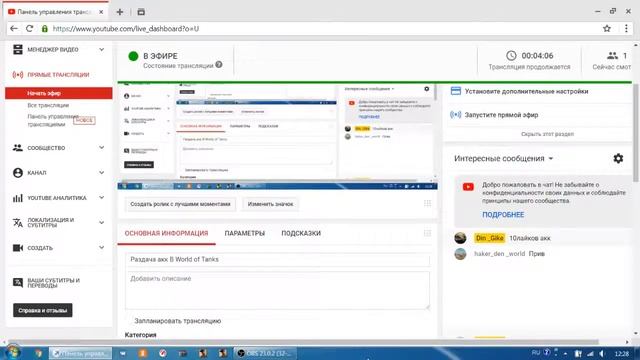Expand the Создать section chevron
The width and height of the screenshot is (640, 360).
pos(101,248)
